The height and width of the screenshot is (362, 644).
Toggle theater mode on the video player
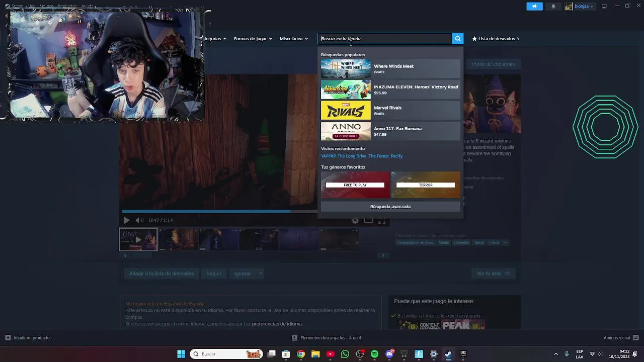(x=369, y=220)
